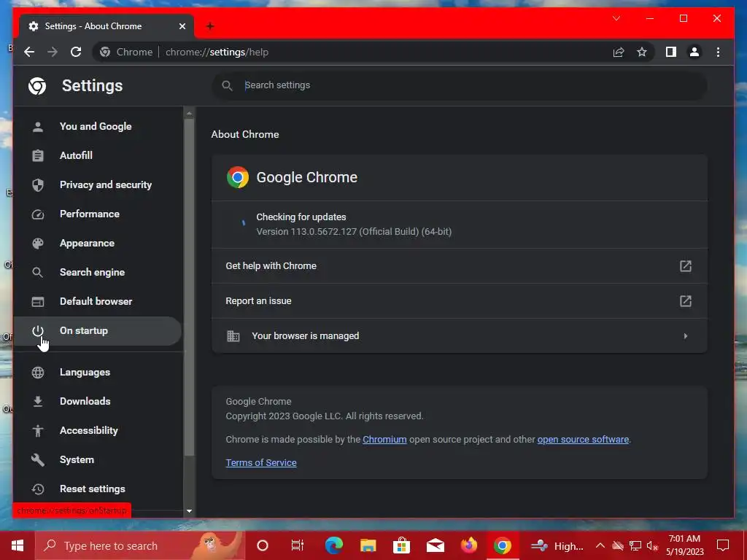Viewport: 747px width, 560px height.
Task: Open Microsoft Store from the taskbar
Action: 402,545
